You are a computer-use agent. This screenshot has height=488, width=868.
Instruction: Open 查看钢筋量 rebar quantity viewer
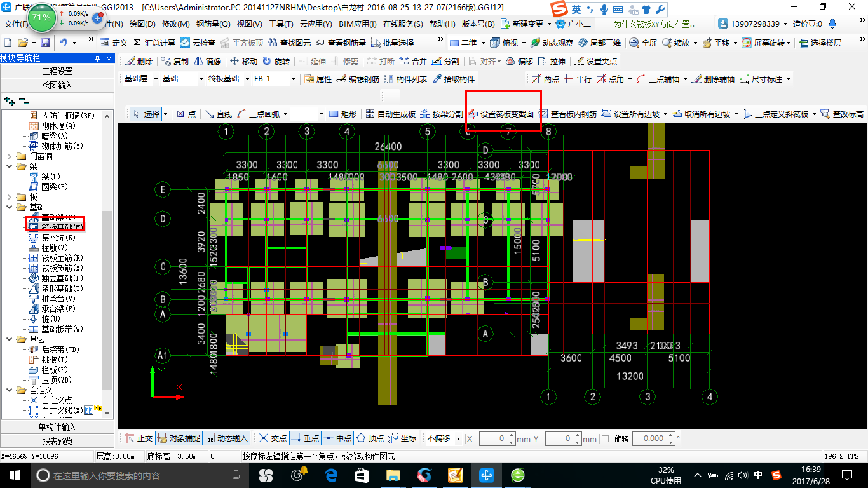click(x=341, y=43)
